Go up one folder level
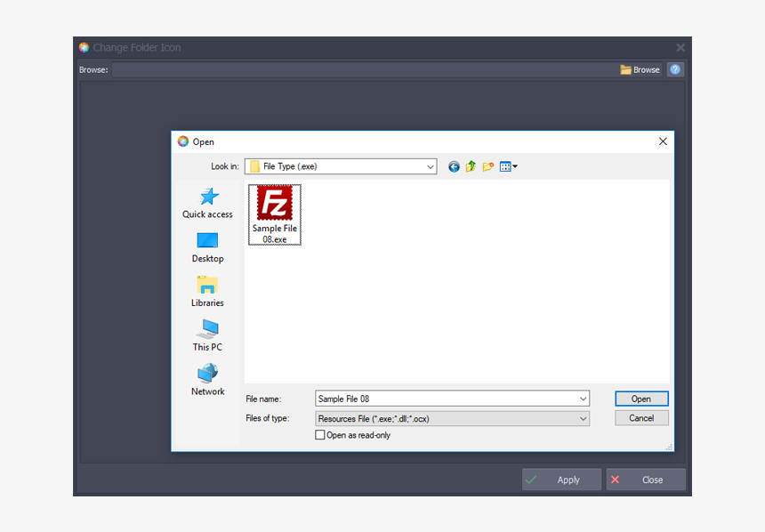This screenshot has height=532, width=765. pyautogui.click(x=471, y=166)
